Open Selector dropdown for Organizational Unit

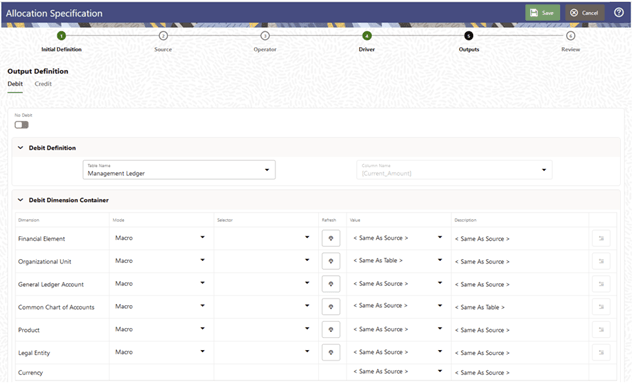265,261
